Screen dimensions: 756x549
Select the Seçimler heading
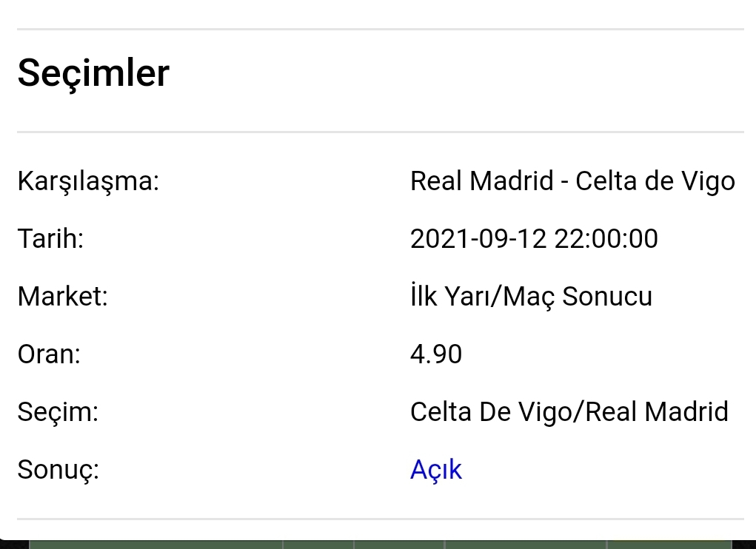pos(93,73)
